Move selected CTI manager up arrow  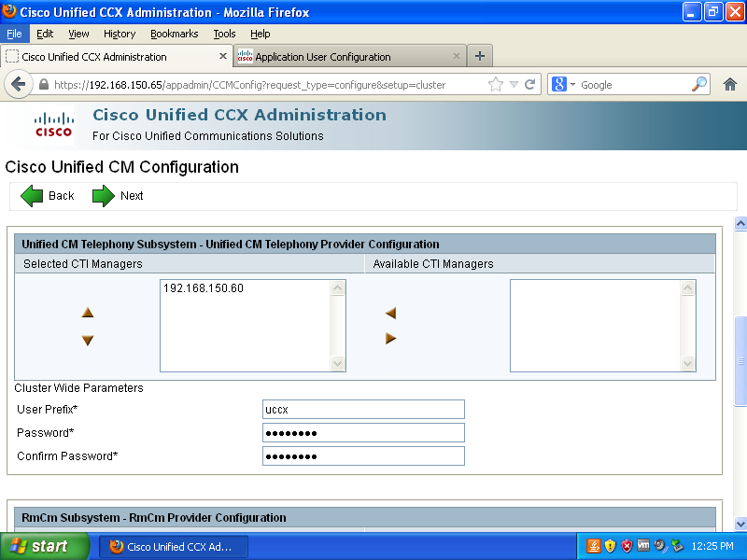click(88, 313)
